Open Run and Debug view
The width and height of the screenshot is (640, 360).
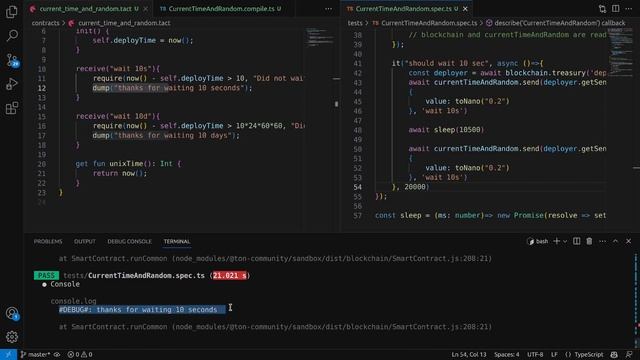pyautogui.click(x=11, y=84)
